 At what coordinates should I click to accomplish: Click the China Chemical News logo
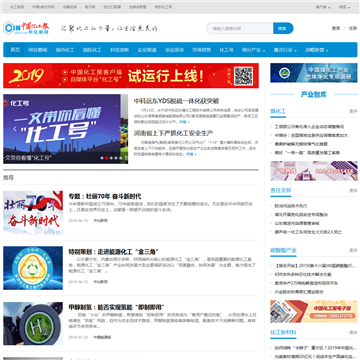click(x=26, y=28)
